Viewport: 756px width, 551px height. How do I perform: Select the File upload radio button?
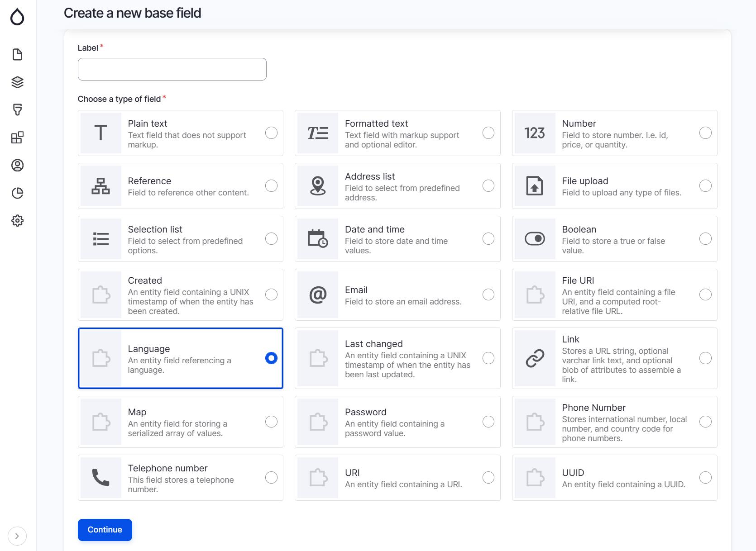705,186
